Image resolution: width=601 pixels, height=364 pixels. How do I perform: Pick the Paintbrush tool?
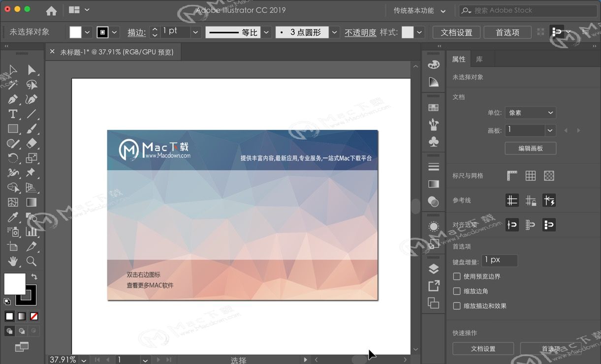[x=32, y=129]
